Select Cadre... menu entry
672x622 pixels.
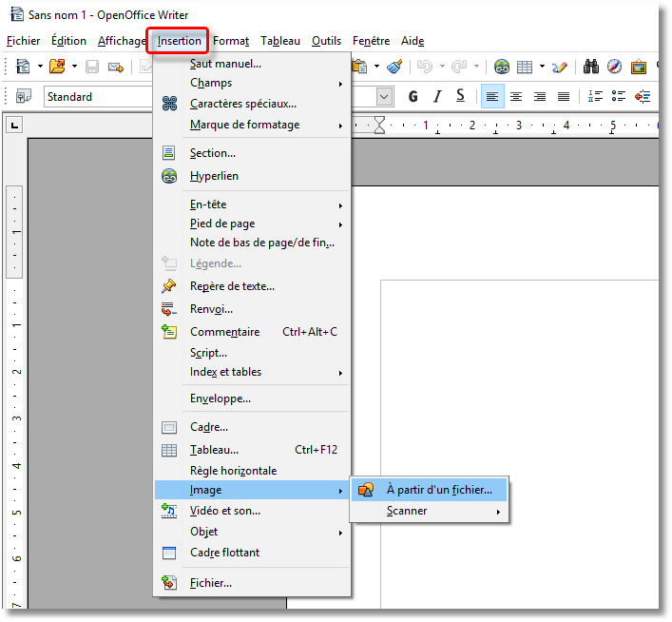pyautogui.click(x=253, y=427)
